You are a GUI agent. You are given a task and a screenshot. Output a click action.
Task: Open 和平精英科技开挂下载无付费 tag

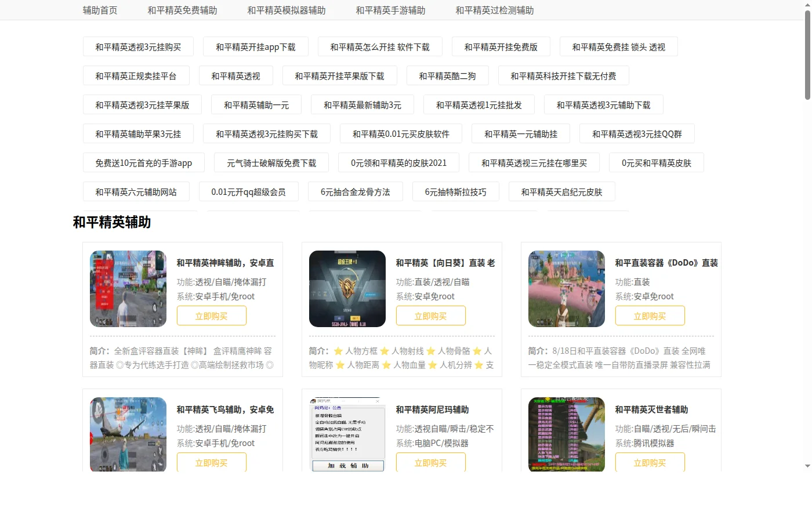click(x=563, y=76)
